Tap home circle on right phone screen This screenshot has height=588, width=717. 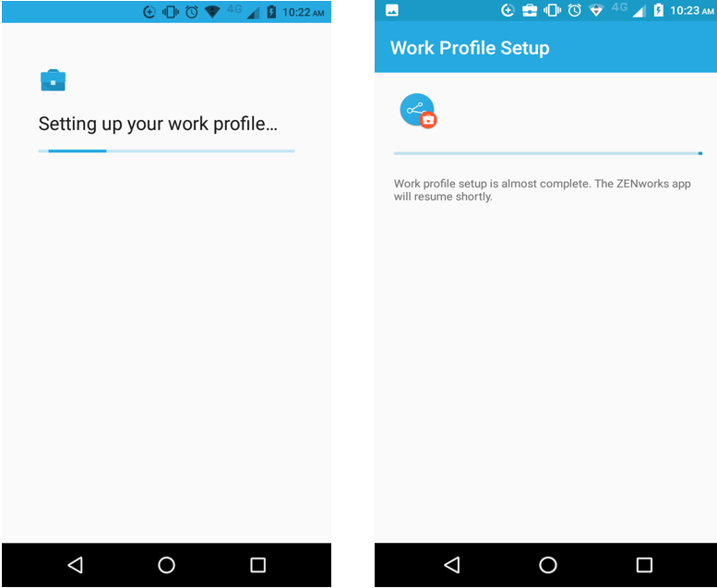(548, 565)
